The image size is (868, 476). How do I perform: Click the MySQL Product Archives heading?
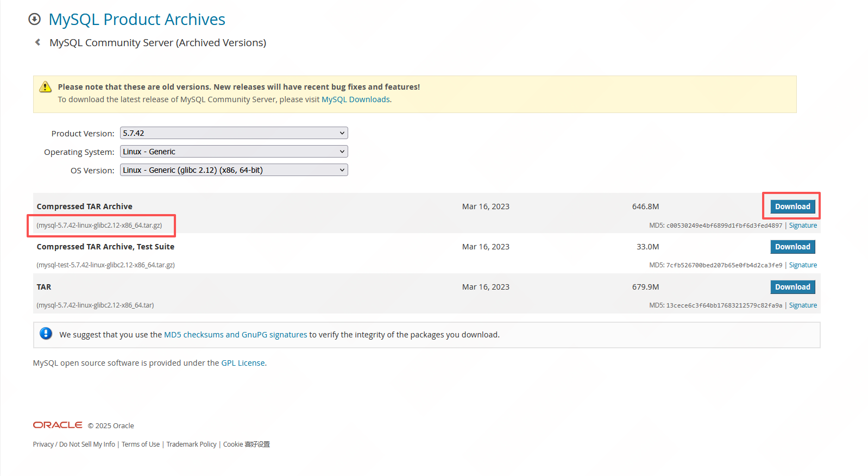(137, 19)
